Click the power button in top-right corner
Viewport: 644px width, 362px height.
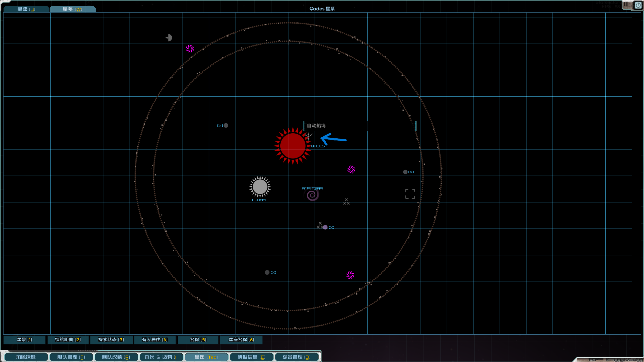pyautogui.click(x=638, y=5)
